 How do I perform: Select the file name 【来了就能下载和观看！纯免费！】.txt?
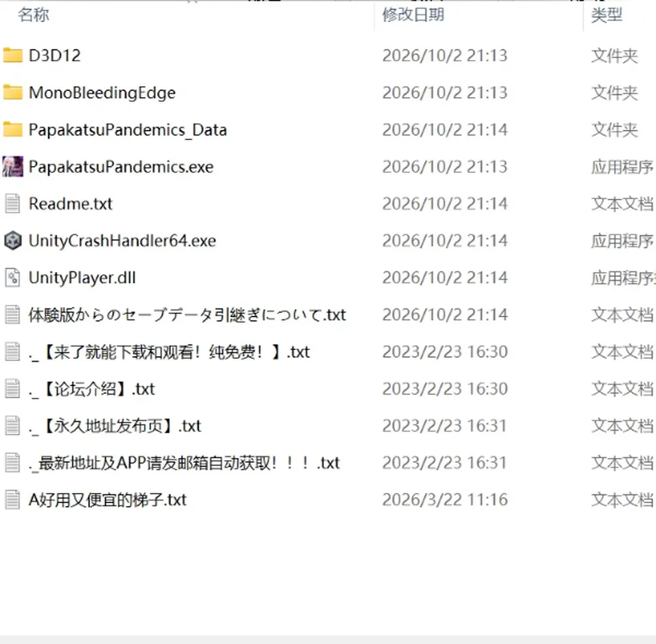point(169,352)
